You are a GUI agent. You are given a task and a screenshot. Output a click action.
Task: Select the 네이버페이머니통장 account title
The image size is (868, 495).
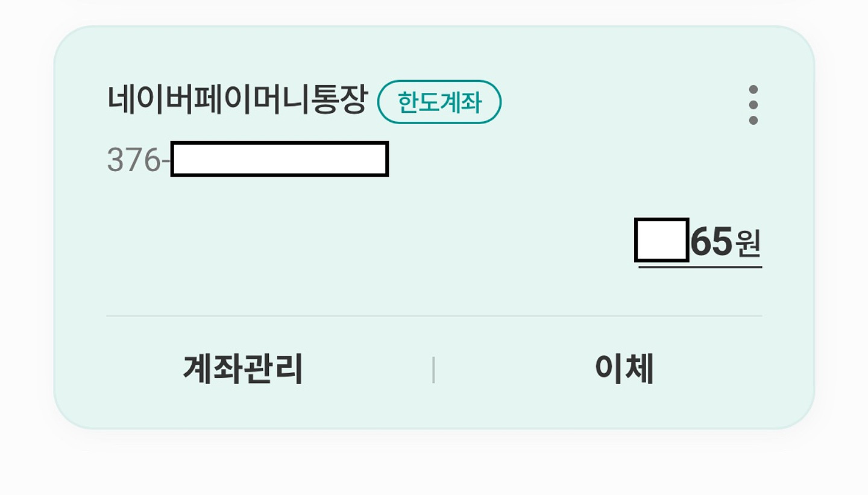(x=237, y=100)
